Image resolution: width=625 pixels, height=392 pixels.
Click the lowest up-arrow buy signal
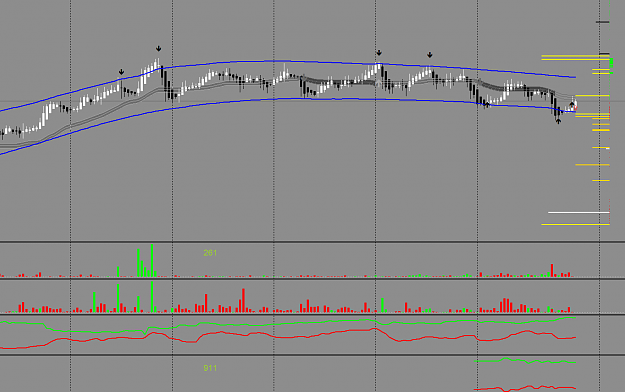click(558, 121)
